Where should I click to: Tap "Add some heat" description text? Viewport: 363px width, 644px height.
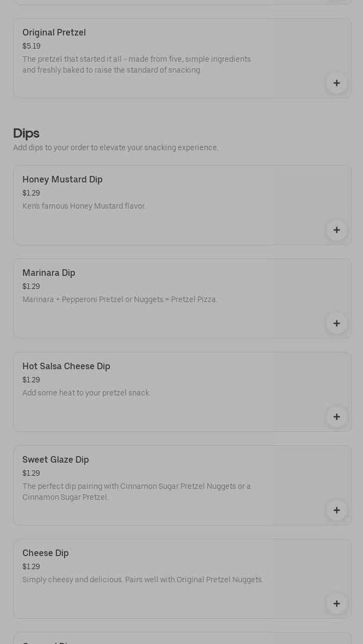coord(86,393)
